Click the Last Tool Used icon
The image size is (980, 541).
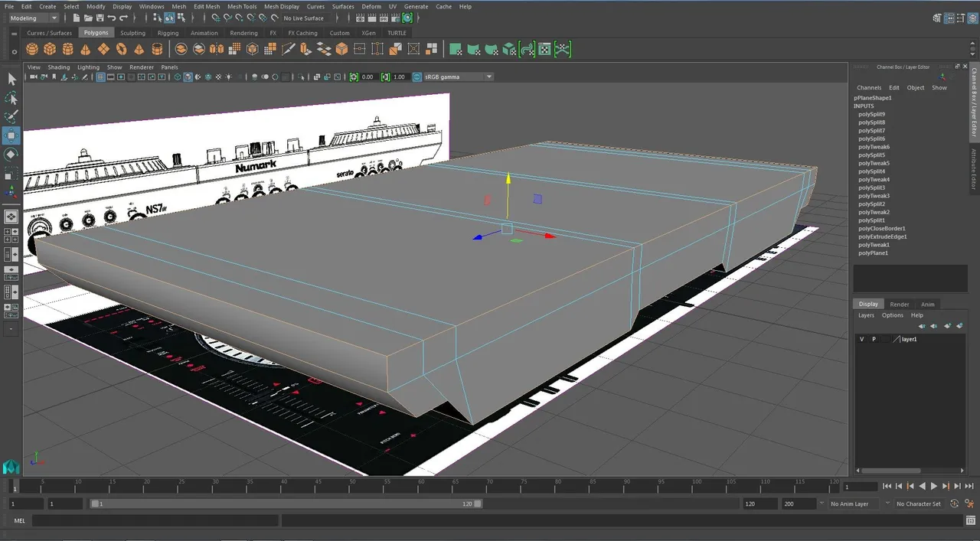point(11,192)
